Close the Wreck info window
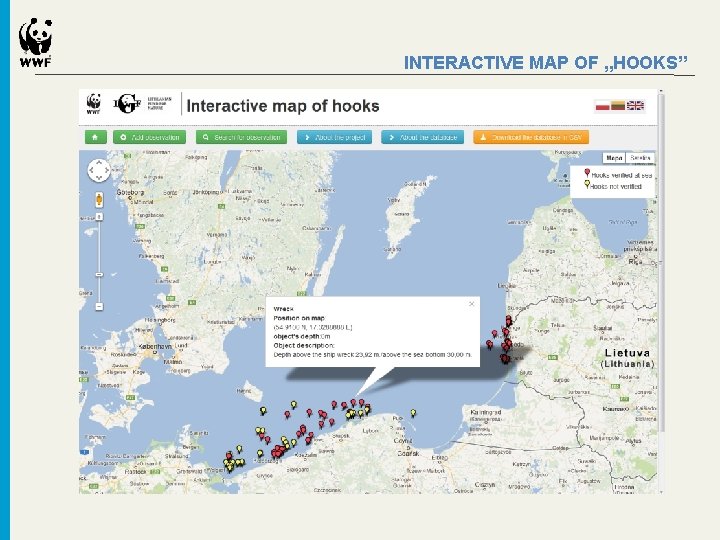 click(x=471, y=304)
